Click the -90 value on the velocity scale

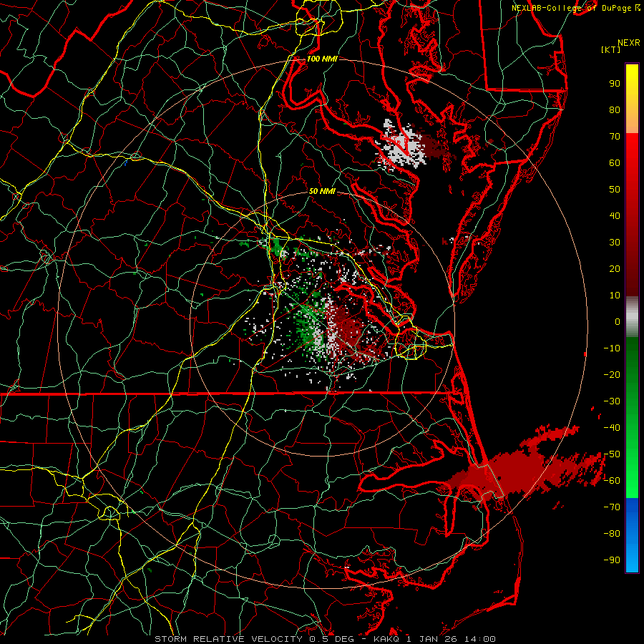click(612, 560)
